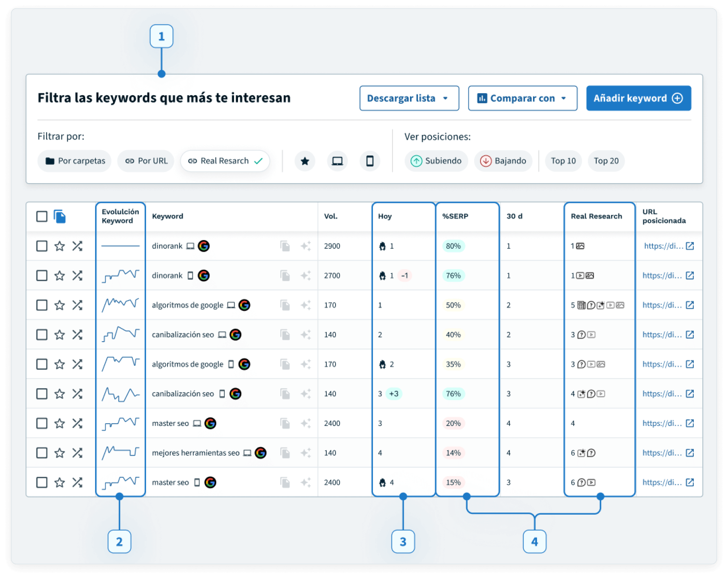Image resolution: width=728 pixels, height=578 pixels.
Task: Filter by Por carpetas
Action: pos(75,161)
